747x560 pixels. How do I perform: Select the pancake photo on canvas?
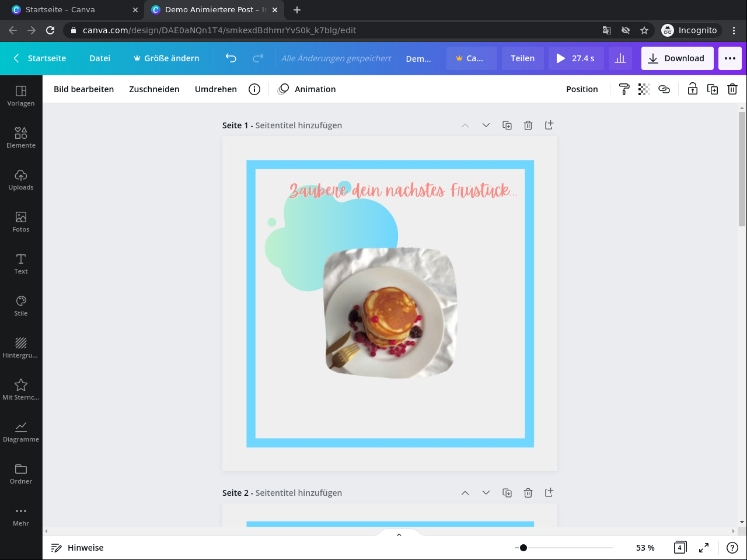[x=390, y=312]
